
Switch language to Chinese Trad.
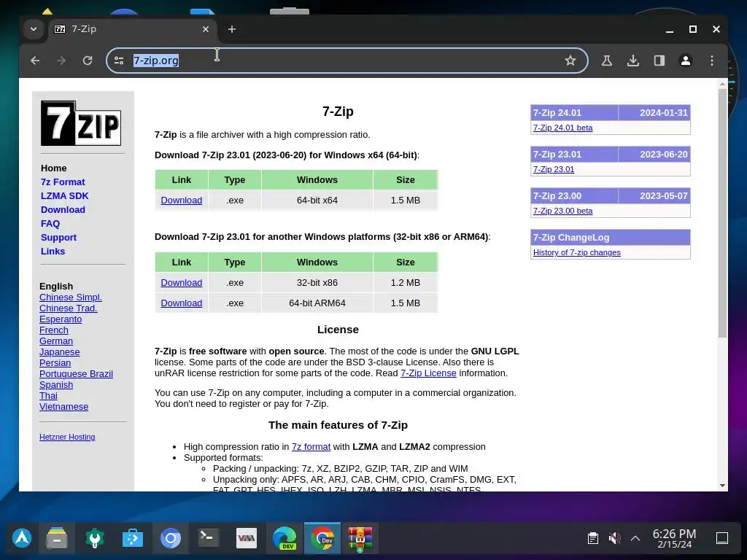pos(68,308)
